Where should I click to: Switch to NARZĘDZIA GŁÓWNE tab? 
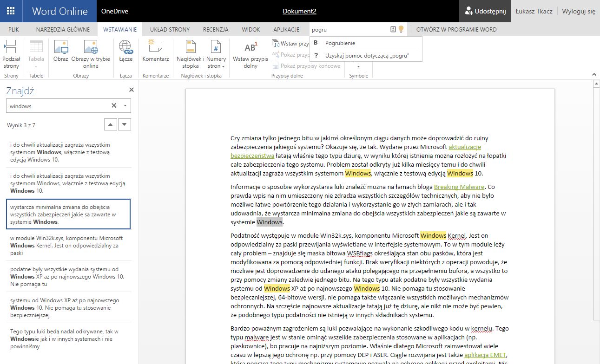63,29
